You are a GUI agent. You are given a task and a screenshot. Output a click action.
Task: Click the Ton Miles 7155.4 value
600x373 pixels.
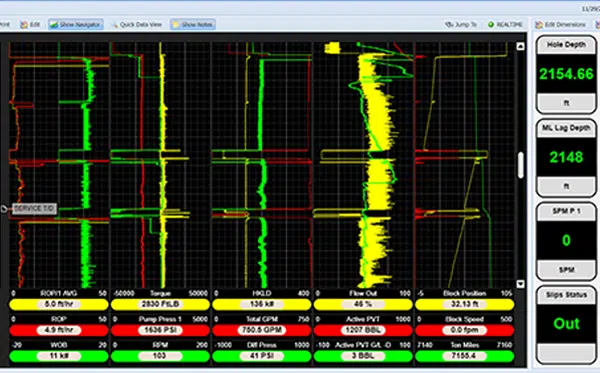click(x=465, y=356)
